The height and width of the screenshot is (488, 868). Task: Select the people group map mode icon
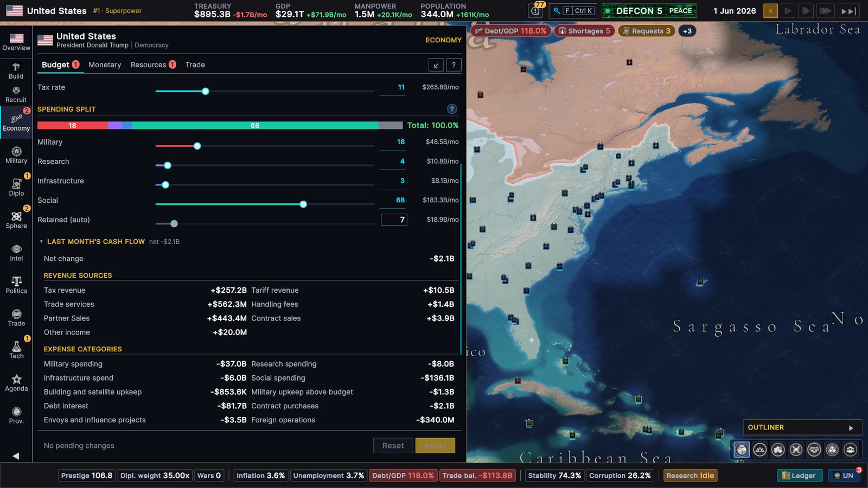pyautogui.click(x=850, y=449)
